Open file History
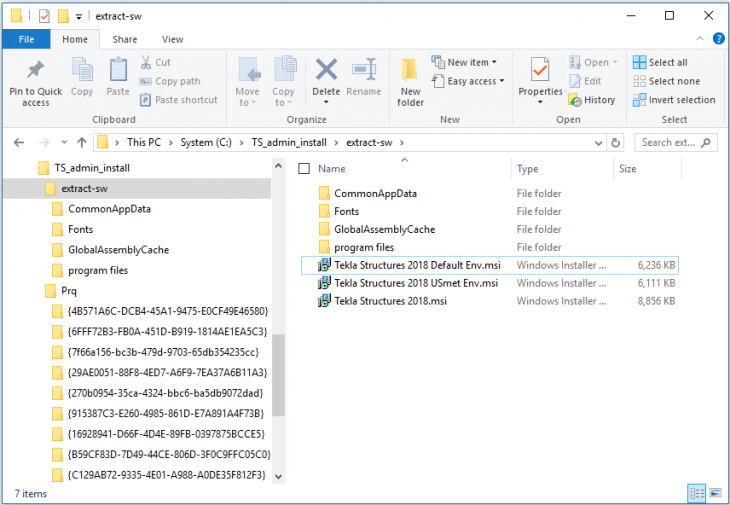Screen dimensions: 730x505 pyautogui.click(x=592, y=100)
